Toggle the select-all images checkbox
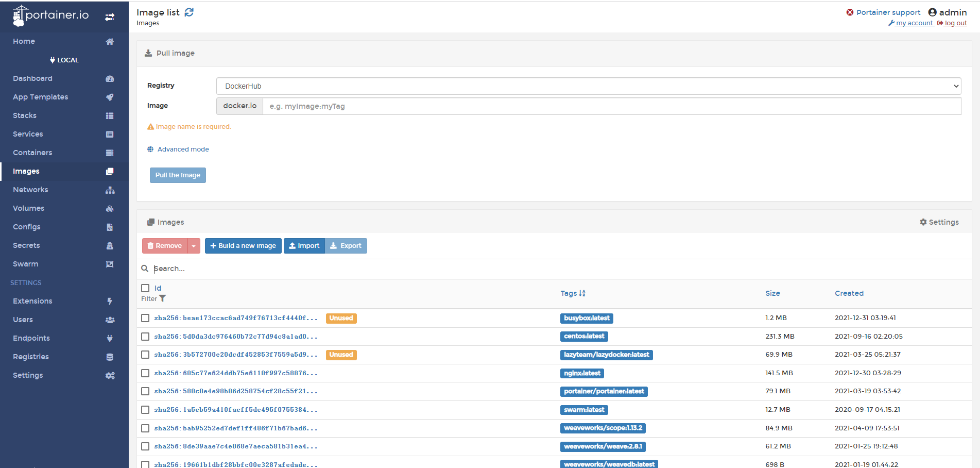The image size is (980, 468). point(145,288)
